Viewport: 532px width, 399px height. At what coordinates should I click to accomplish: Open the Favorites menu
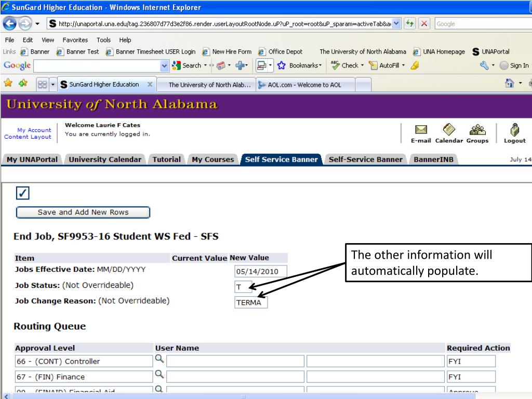click(75, 39)
